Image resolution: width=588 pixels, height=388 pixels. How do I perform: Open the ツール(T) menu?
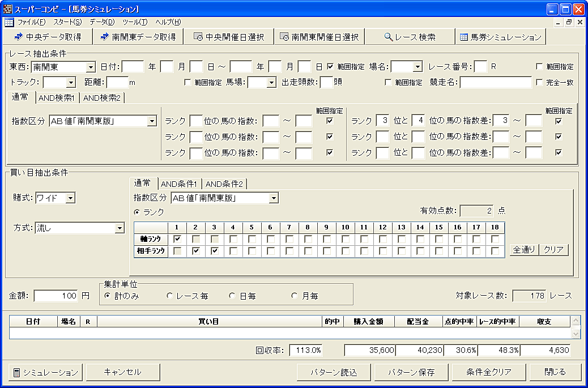click(x=135, y=22)
